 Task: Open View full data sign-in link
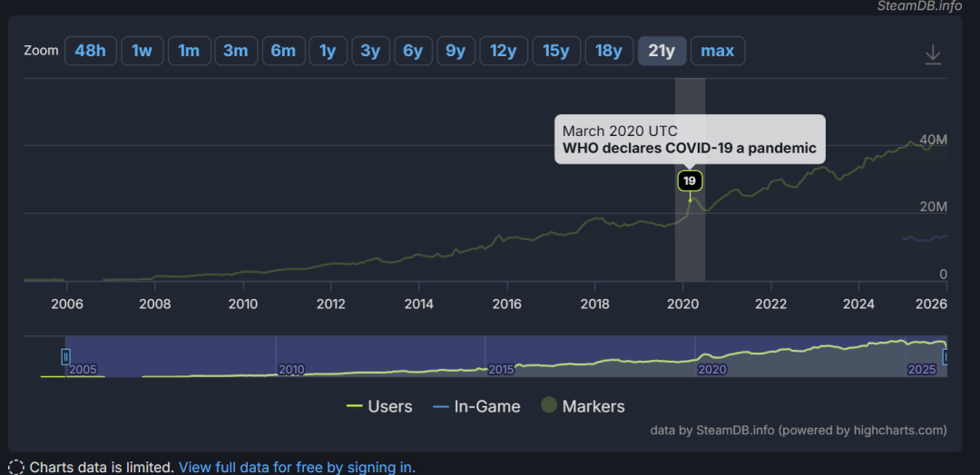pos(297,468)
